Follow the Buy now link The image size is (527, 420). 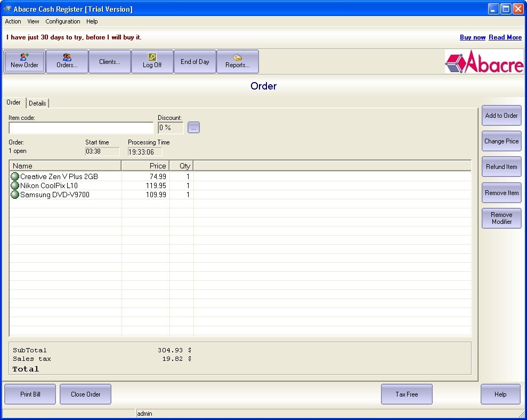coord(472,37)
